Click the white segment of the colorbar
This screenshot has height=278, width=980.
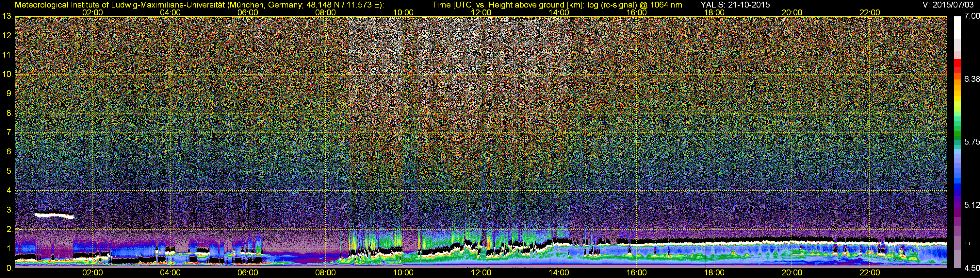click(x=957, y=27)
